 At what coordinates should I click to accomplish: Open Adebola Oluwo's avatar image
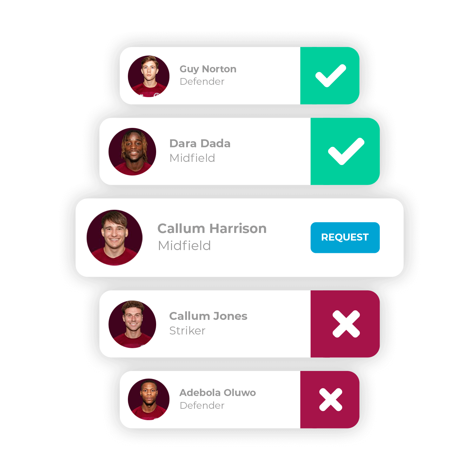[149, 399]
